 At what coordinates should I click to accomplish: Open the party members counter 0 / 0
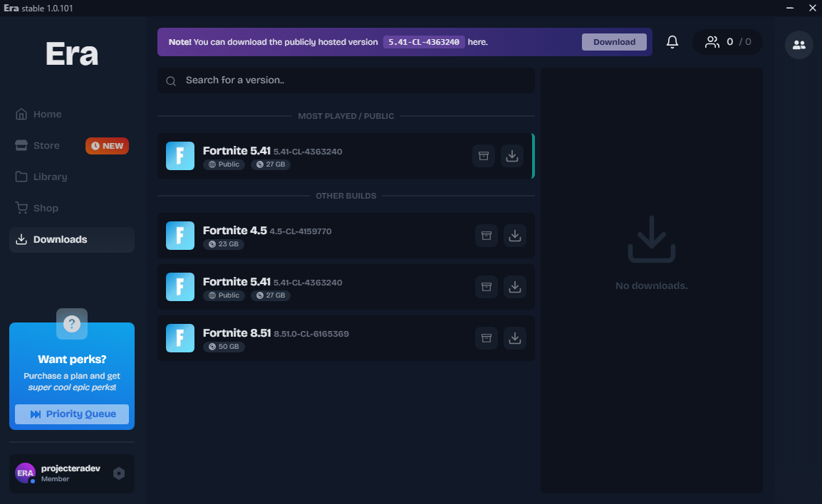point(728,42)
